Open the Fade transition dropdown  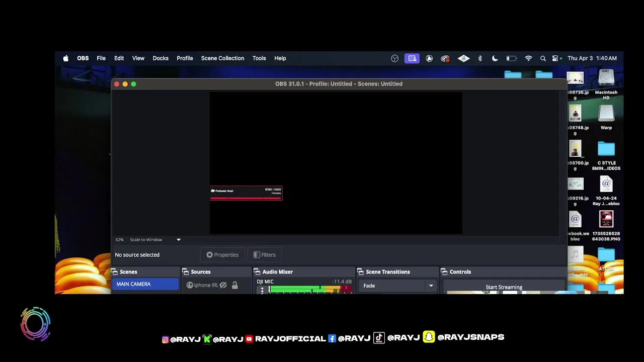click(x=398, y=286)
